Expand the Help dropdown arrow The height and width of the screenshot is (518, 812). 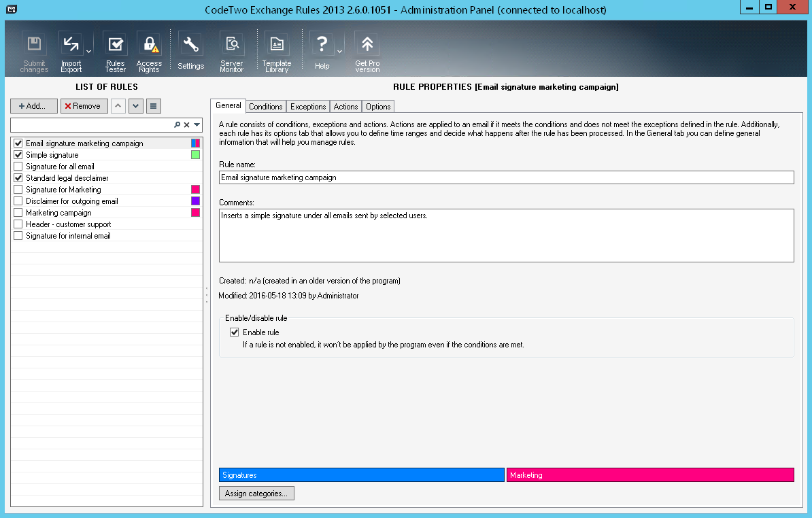point(340,51)
